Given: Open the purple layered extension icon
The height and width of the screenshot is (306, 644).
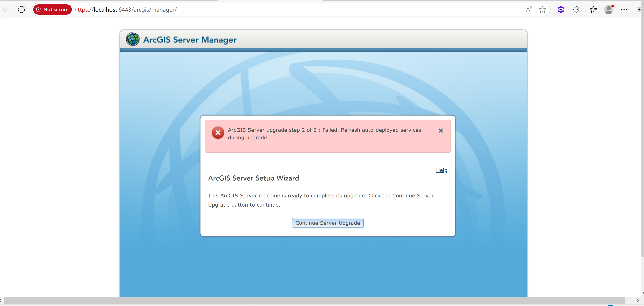Looking at the screenshot, I should coord(561,9).
